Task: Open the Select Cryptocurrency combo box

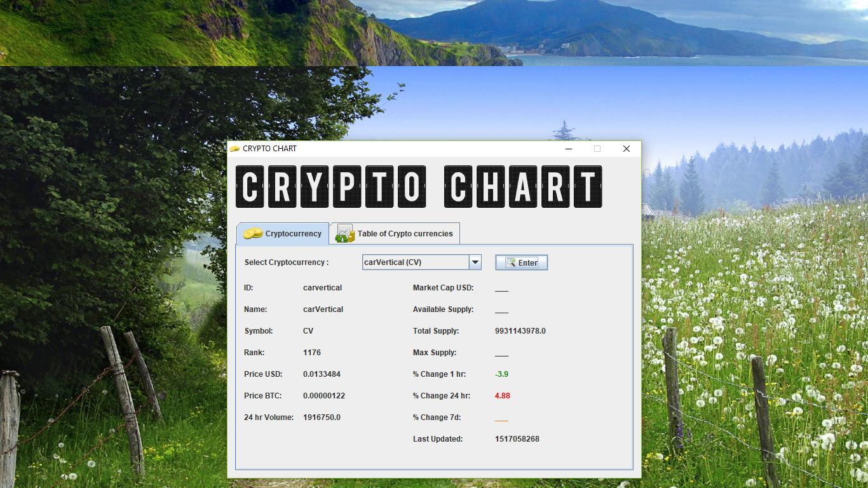Action: coord(421,262)
